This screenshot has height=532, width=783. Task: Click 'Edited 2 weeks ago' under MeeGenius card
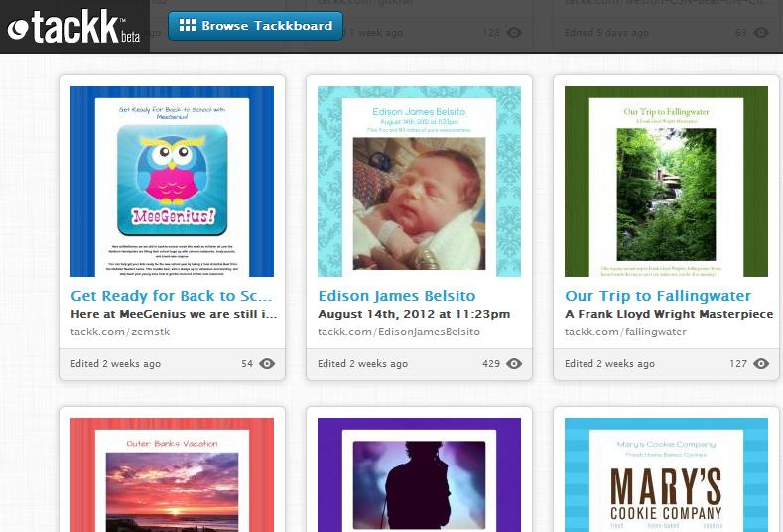[x=115, y=363]
